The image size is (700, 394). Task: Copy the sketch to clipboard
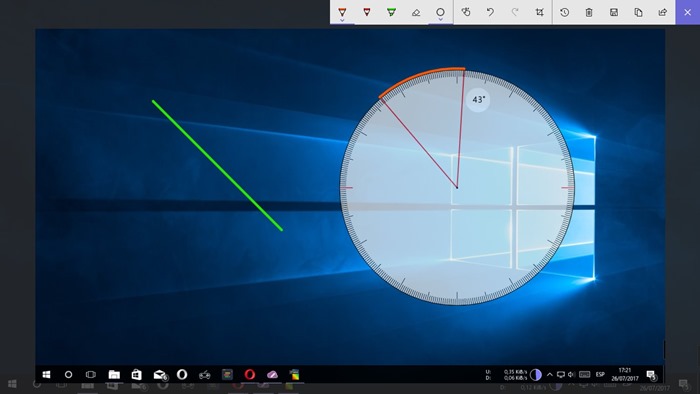[x=638, y=12]
